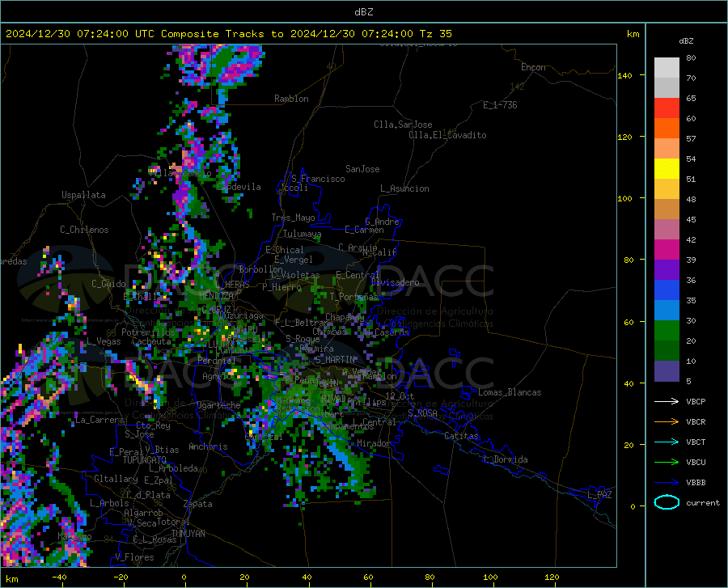Viewport: 728px width, 588px height.
Task: Click the La_Carrera map label
Action: [99, 420]
